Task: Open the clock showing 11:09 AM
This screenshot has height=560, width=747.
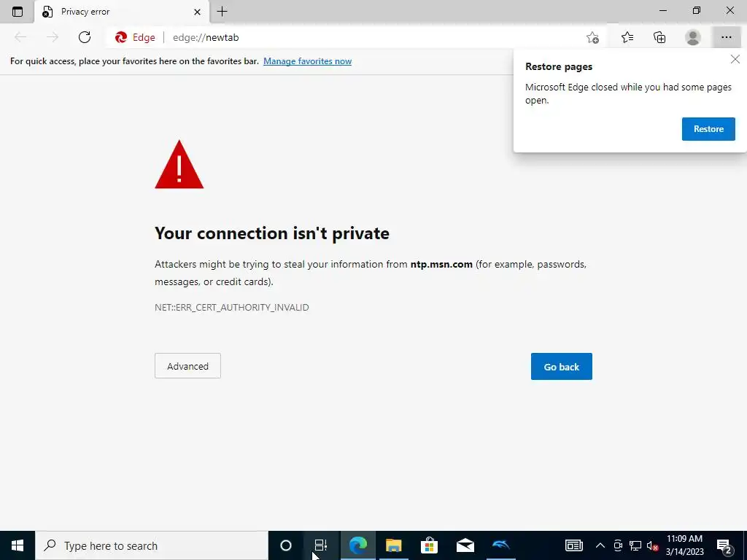Action: click(x=684, y=545)
